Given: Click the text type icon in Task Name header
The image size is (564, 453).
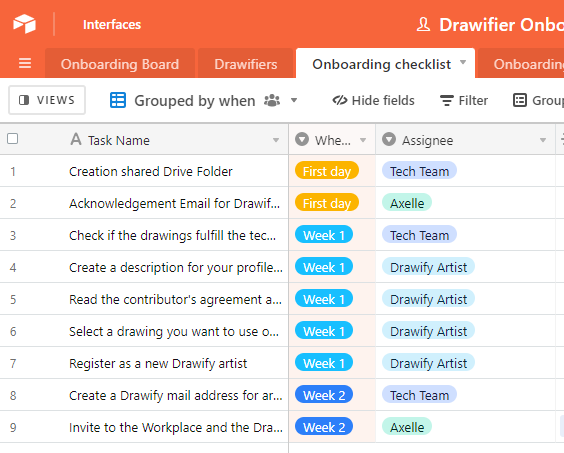Looking at the screenshot, I should 76,139.
